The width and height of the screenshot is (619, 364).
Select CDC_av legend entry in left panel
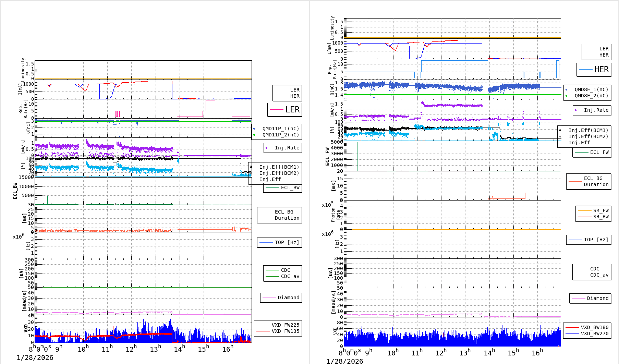point(290,276)
